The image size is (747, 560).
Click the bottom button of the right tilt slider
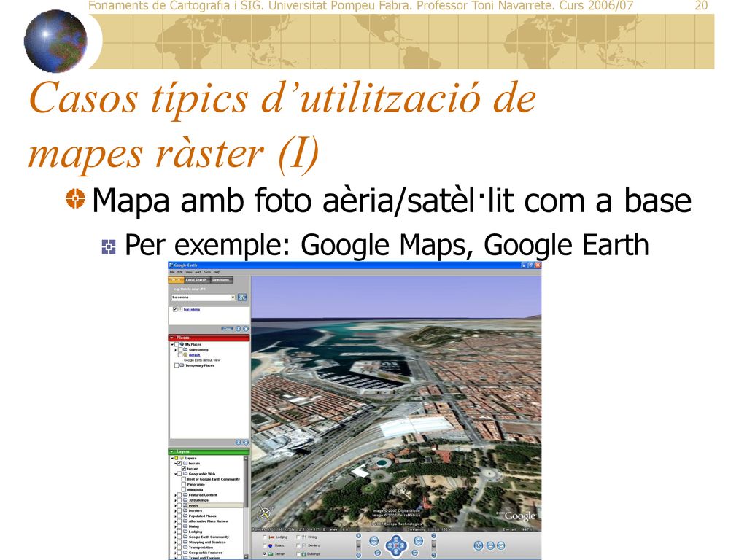pyautogui.click(x=433, y=555)
